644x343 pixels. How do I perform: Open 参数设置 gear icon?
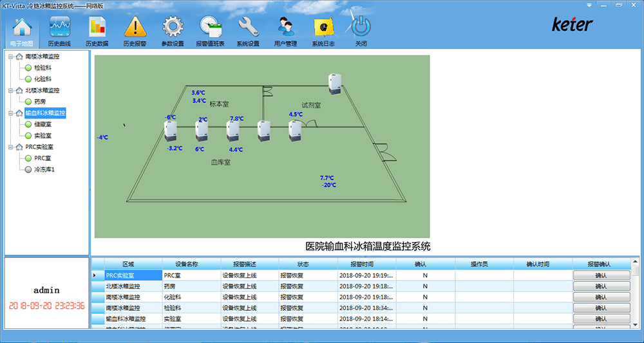(x=173, y=27)
